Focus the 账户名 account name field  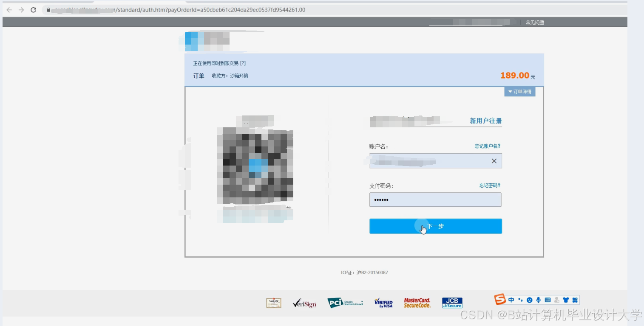coord(436,161)
